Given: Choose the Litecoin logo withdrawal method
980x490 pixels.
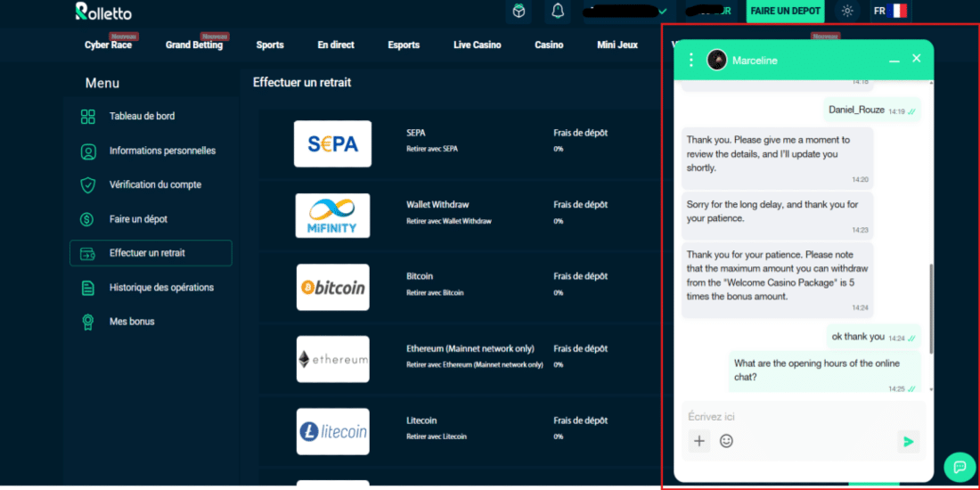Looking at the screenshot, I should click(333, 432).
